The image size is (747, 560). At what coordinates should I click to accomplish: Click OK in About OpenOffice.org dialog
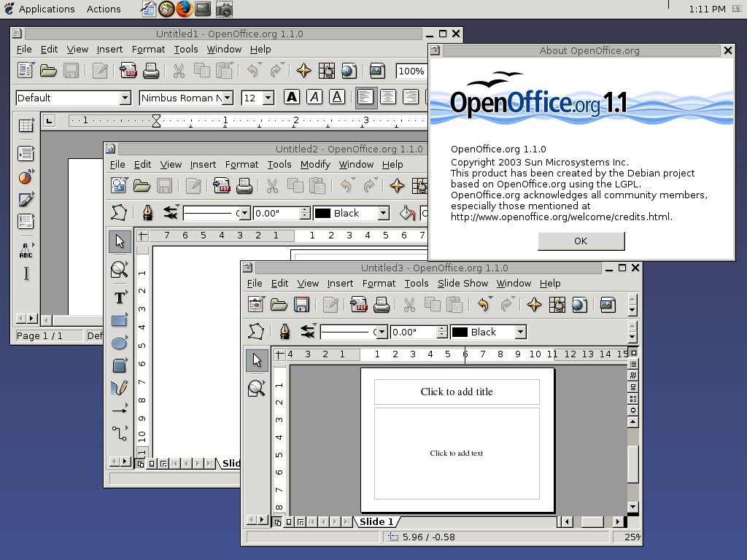(x=581, y=241)
